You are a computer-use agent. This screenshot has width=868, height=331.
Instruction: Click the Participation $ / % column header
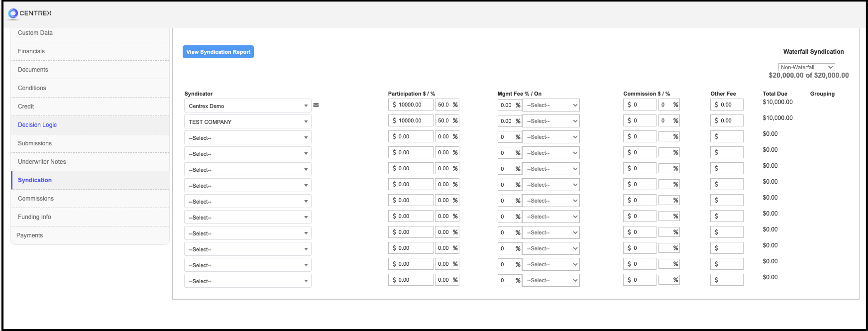point(412,94)
